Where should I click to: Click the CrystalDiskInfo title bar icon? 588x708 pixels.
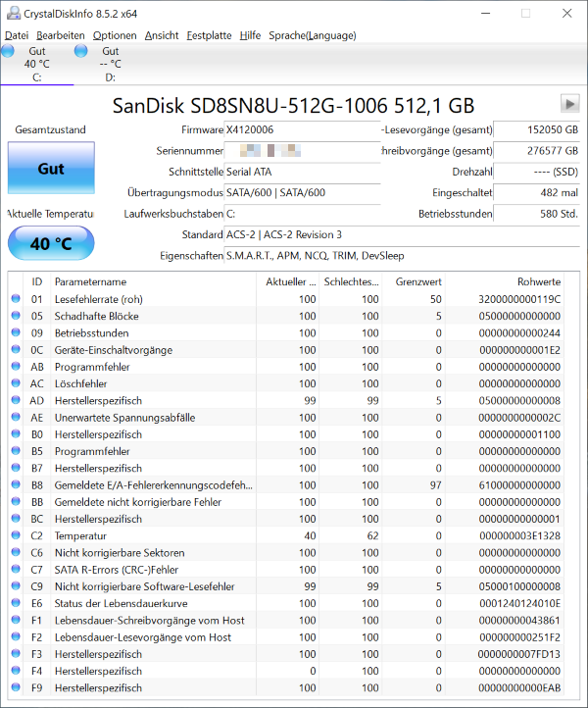pyautogui.click(x=13, y=13)
